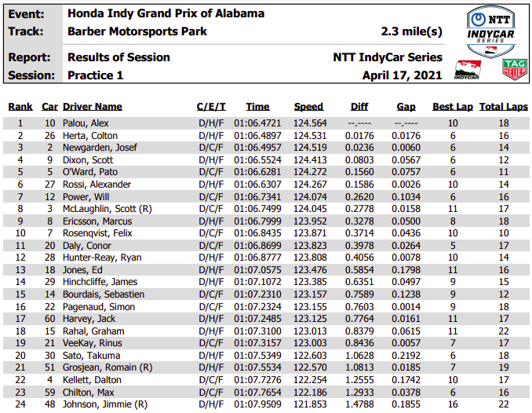Click the C/E/T column header
Image resolution: width=532 pixels, height=413 pixels.
211,107
